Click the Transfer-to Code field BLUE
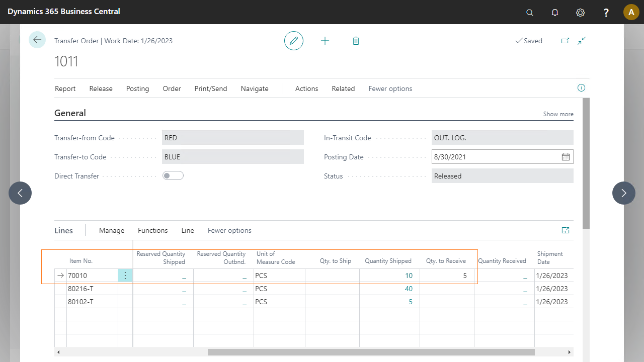644x362 pixels. pos(233,157)
